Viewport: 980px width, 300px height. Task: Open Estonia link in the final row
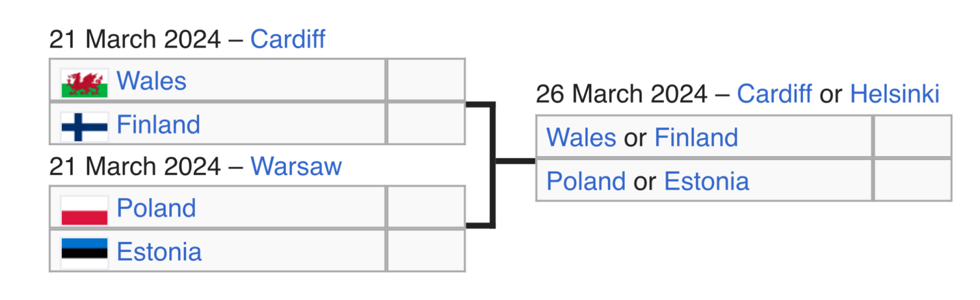click(x=706, y=181)
